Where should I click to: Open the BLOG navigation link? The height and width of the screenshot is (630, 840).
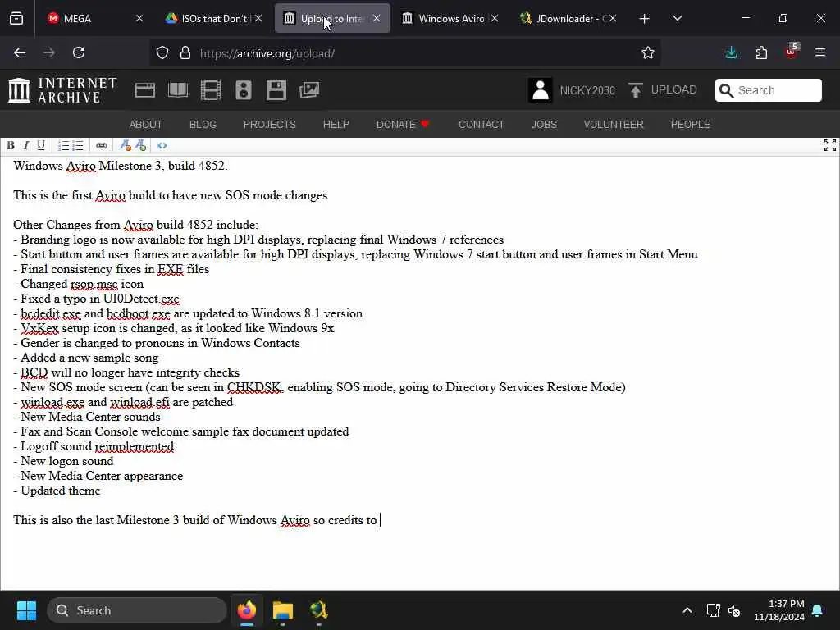pyautogui.click(x=203, y=125)
